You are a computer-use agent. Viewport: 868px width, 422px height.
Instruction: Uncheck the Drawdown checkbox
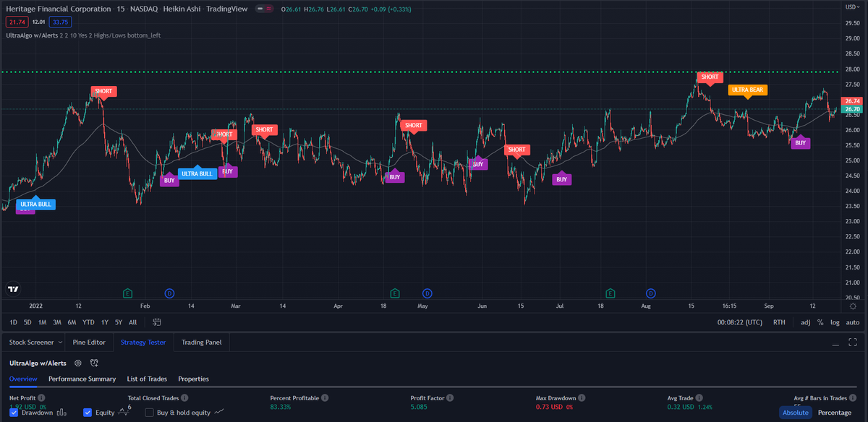(x=14, y=413)
